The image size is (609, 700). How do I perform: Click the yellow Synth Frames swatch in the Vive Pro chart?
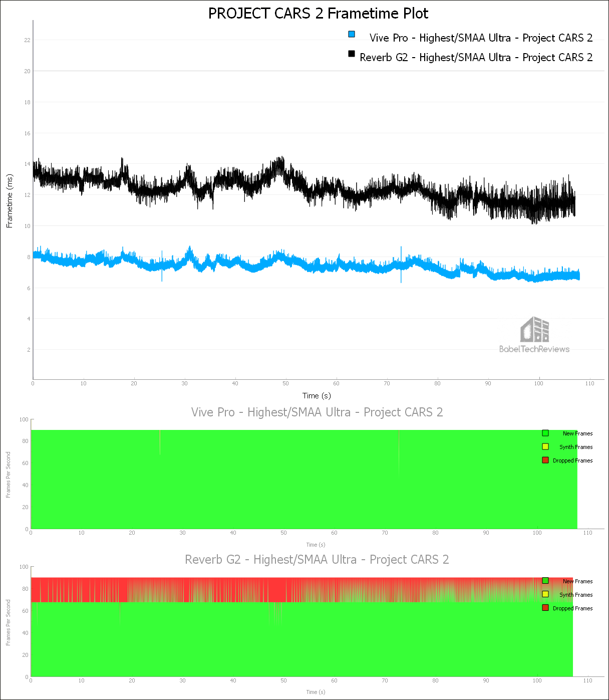click(x=545, y=446)
